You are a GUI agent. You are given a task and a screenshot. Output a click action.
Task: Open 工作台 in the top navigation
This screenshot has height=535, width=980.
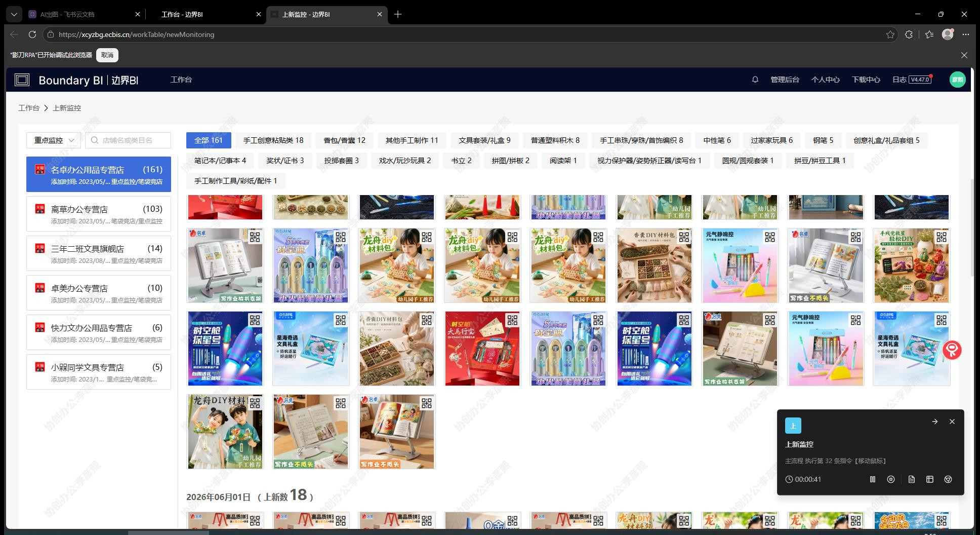point(181,80)
